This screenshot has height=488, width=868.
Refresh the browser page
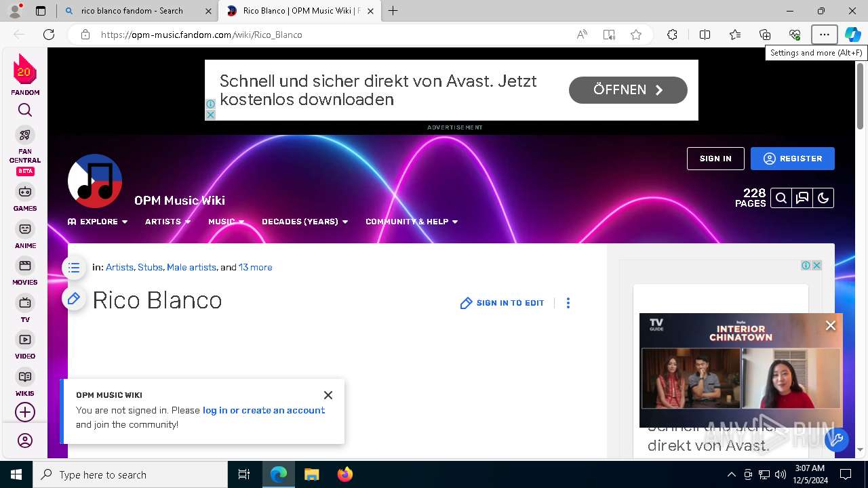coord(49,35)
